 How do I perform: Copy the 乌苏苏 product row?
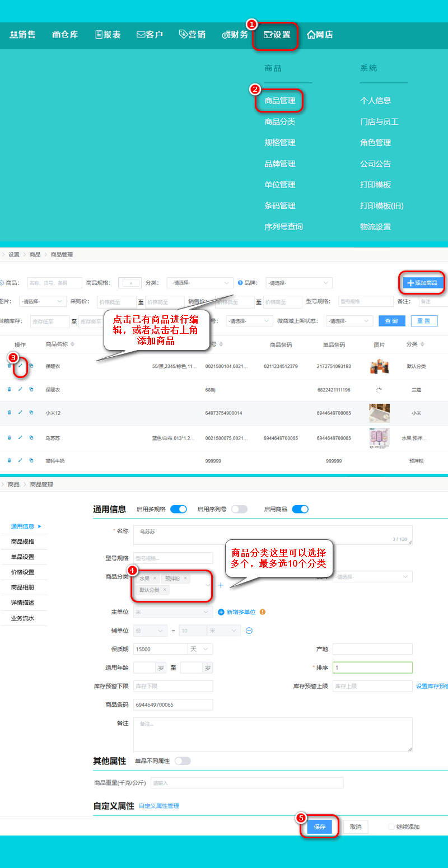coord(31,437)
